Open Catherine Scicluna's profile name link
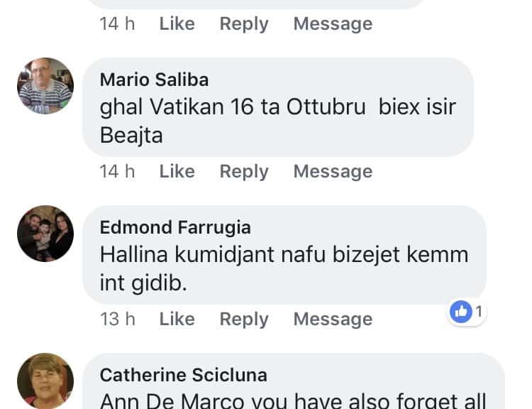The height and width of the screenshot is (409, 532). click(x=183, y=375)
